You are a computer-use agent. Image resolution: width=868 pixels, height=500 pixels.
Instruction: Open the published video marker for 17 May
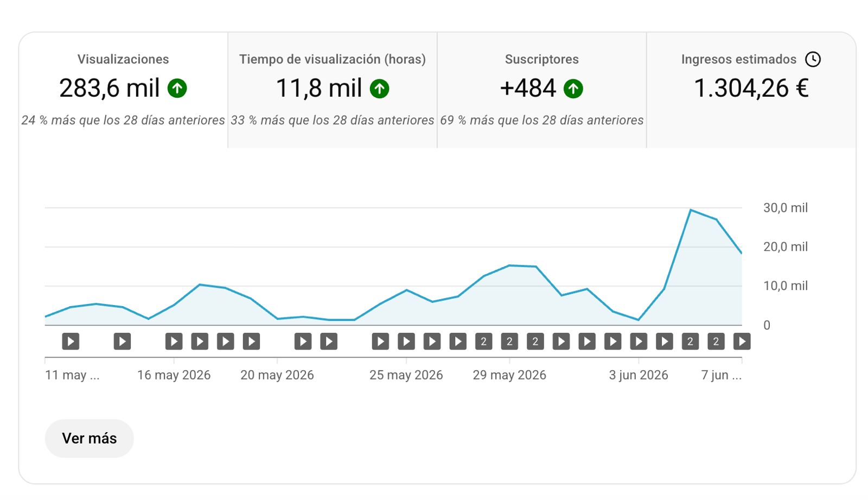200,341
